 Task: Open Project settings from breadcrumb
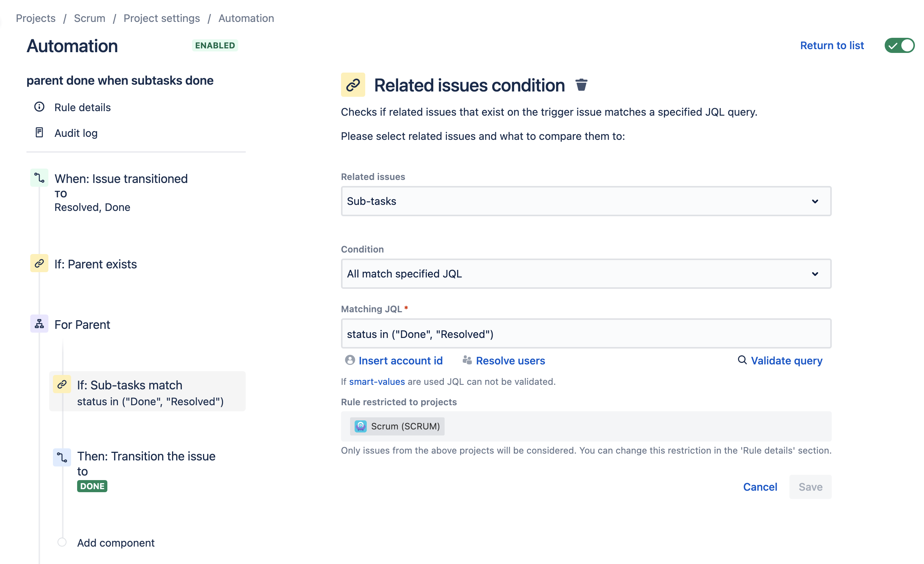pos(162,18)
